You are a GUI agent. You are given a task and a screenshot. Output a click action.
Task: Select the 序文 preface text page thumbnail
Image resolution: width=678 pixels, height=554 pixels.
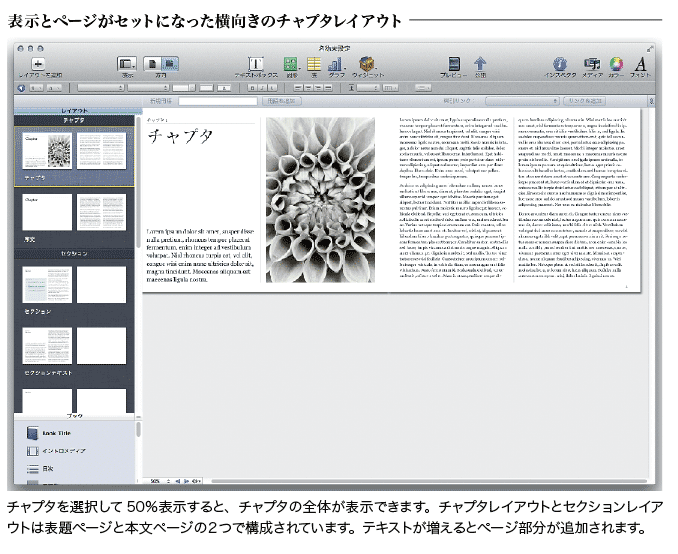point(102,212)
